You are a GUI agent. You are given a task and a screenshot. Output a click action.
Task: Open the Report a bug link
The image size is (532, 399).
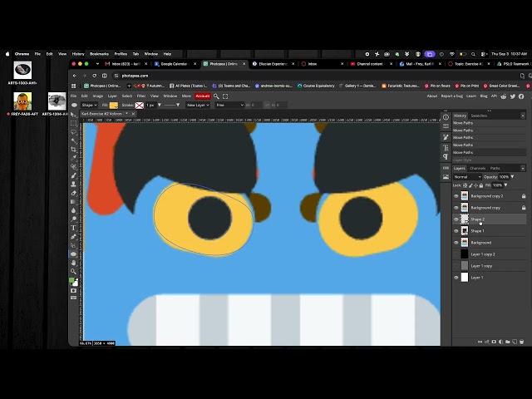pyautogui.click(x=452, y=96)
